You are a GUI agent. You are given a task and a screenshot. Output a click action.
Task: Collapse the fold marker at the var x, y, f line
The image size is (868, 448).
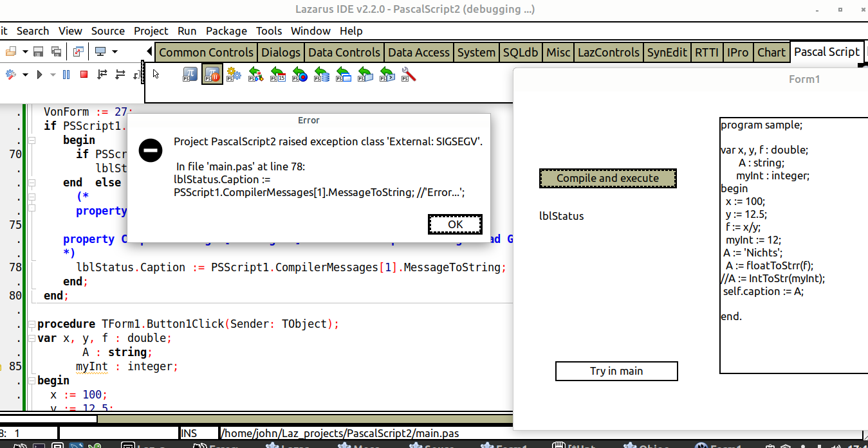[32, 338]
